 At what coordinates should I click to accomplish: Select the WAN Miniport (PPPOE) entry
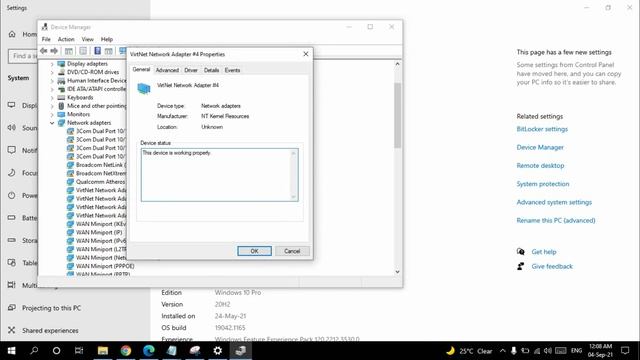tap(105, 266)
